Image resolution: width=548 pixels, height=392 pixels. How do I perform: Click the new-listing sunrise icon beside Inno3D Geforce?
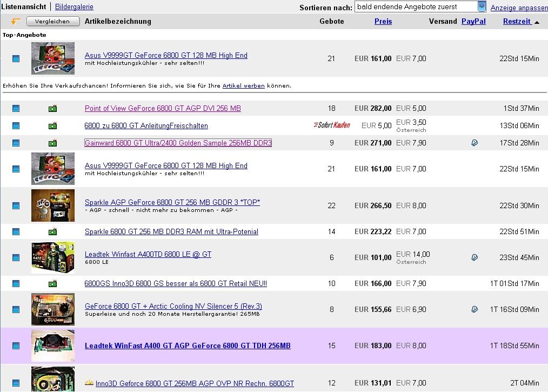(x=89, y=383)
